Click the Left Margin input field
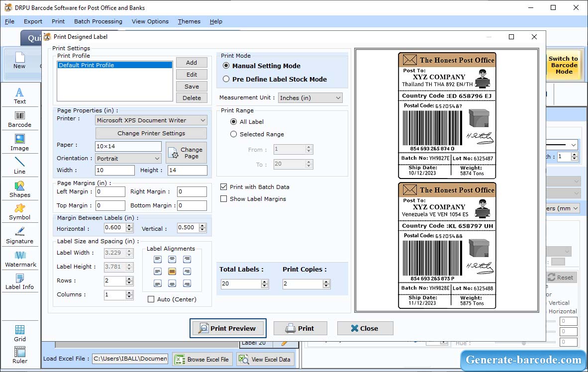This screenshot has width=588, height=372. coord(110,191)
